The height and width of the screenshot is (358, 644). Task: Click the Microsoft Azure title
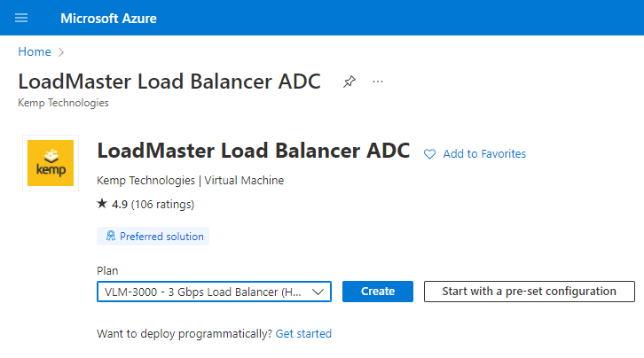108,19
